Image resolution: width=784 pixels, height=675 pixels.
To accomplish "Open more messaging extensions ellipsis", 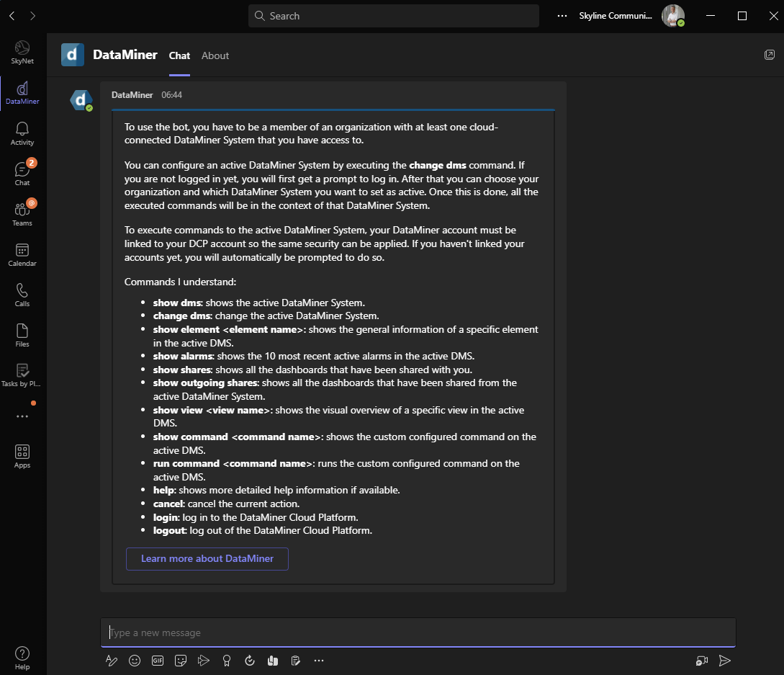I will point(319,661).
